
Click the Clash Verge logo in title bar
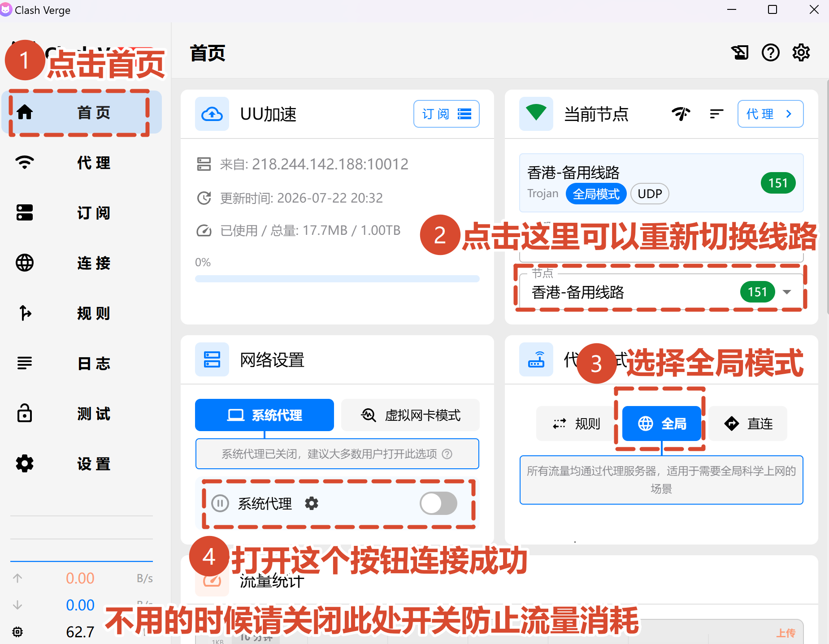(x=6, y=10)
